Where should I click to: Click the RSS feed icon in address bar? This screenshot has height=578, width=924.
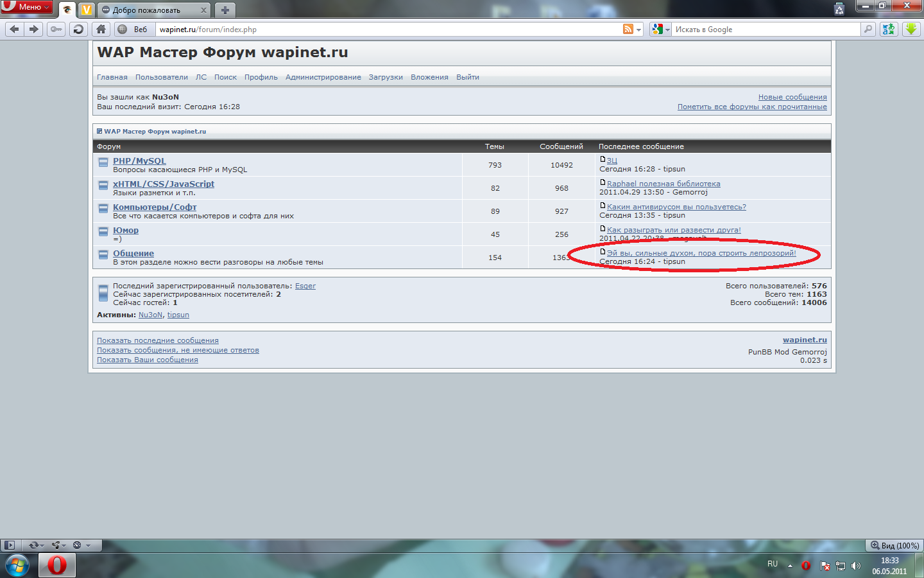click(628, 29)
